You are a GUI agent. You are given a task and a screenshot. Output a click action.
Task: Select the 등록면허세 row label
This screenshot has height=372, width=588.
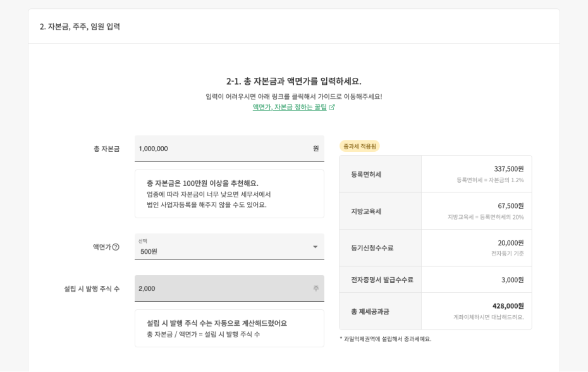367,175
